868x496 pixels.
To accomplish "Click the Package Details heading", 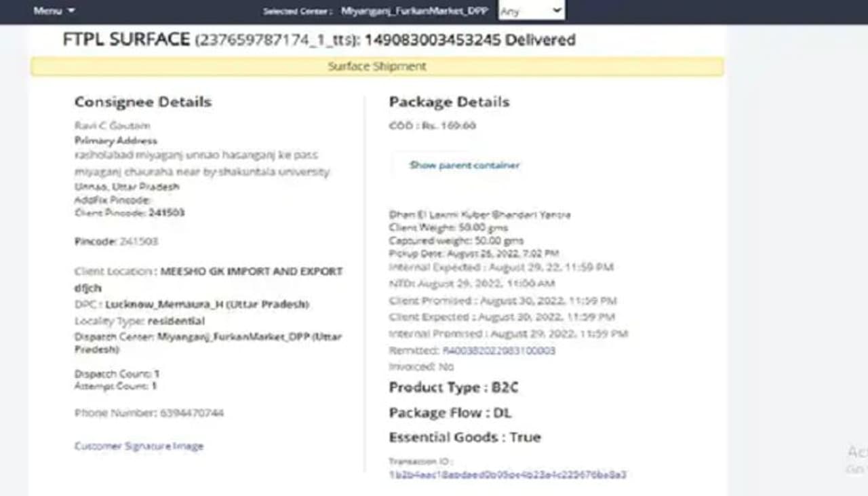I will click(449, 102).
